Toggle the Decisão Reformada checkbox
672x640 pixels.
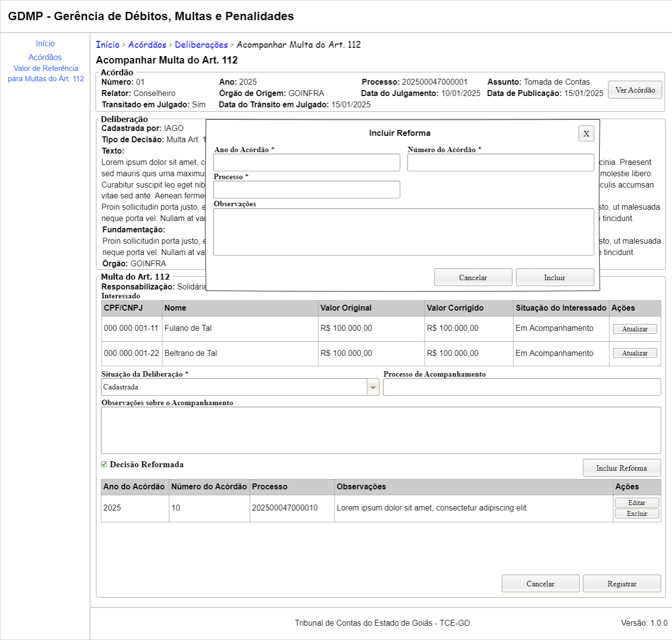tap(104, 464)
